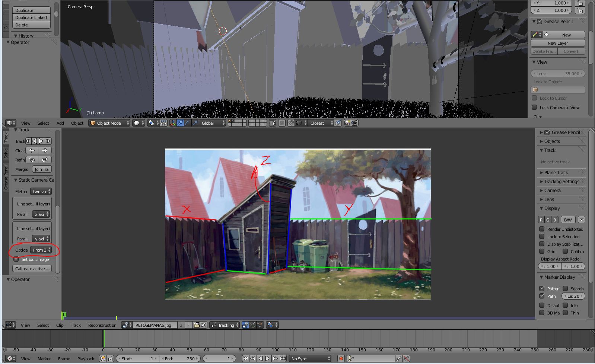
Task: Track markers forward using the Track arrow
Action: [41, 141]
